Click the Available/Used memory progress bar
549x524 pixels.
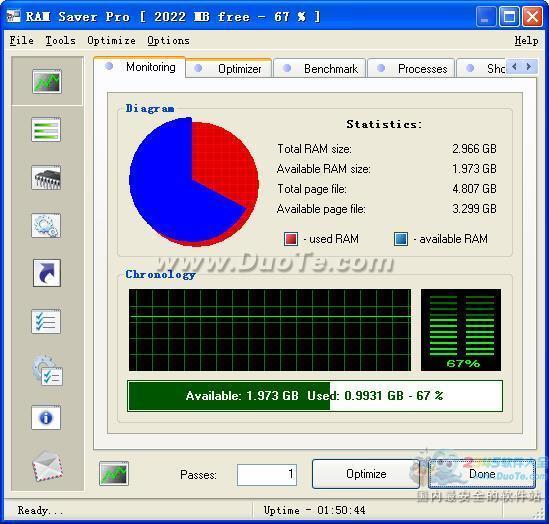[315, 396]
